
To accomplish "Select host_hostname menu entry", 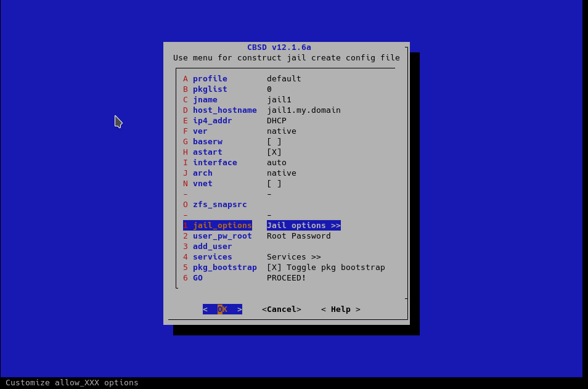I will pyautogui.click(x=224, y=110).
